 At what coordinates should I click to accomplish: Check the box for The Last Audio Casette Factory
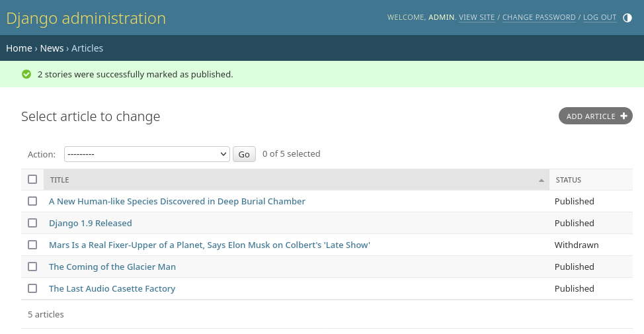[x=32, y=288]
